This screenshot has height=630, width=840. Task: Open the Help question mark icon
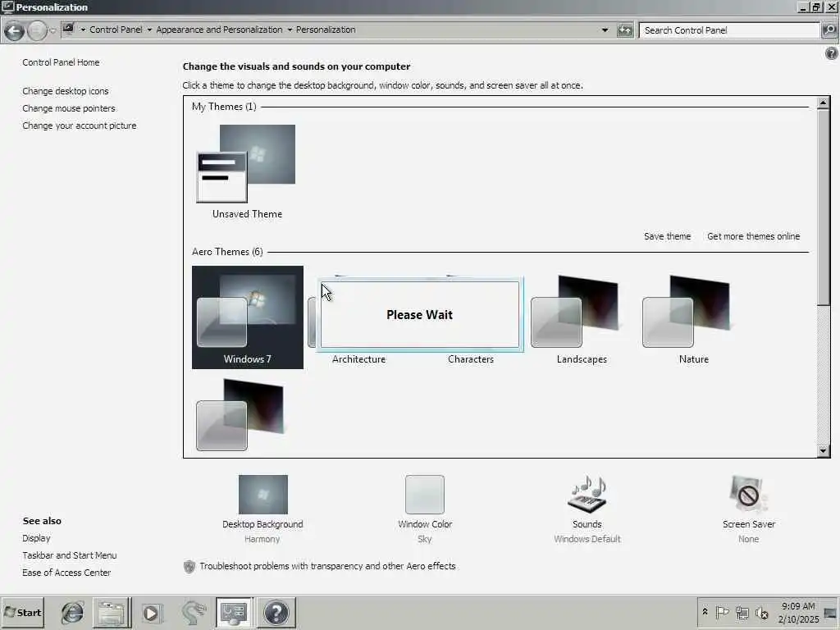point(832,53)
